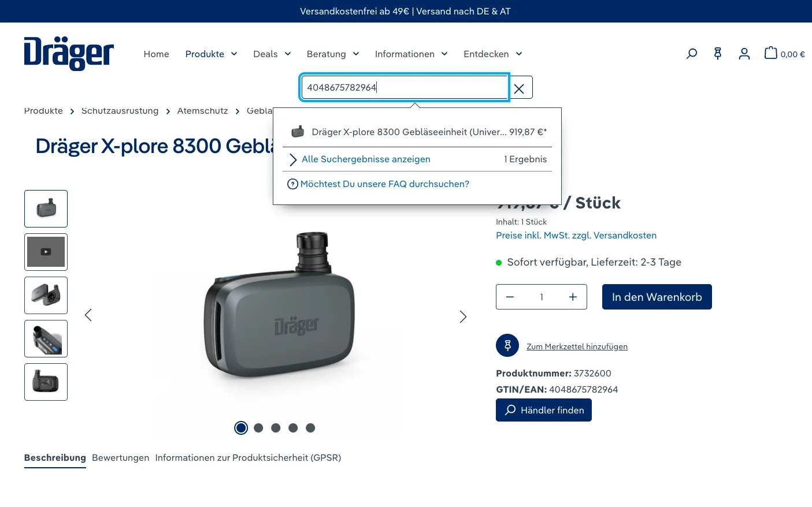The width and height of the screenshot is (812, 507).
Task: Go to the Home menu item
Action: 157,54
